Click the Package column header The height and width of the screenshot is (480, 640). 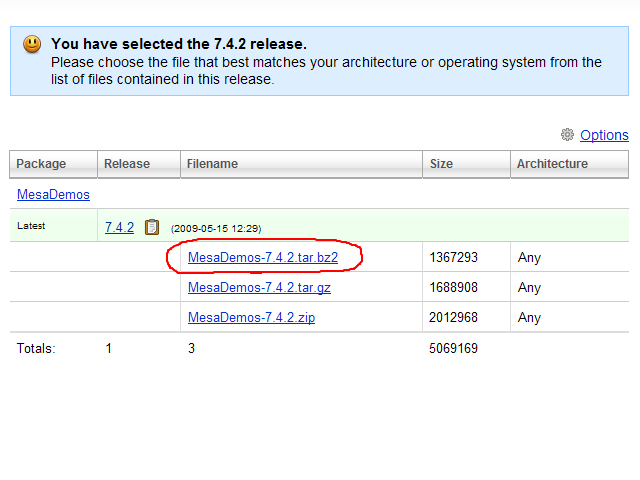(x=41, y=164)
